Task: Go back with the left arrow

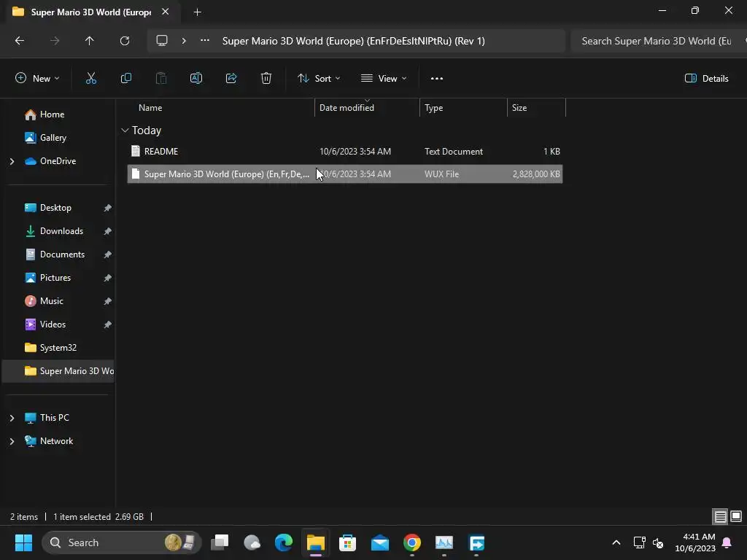Action: [20, 41]
